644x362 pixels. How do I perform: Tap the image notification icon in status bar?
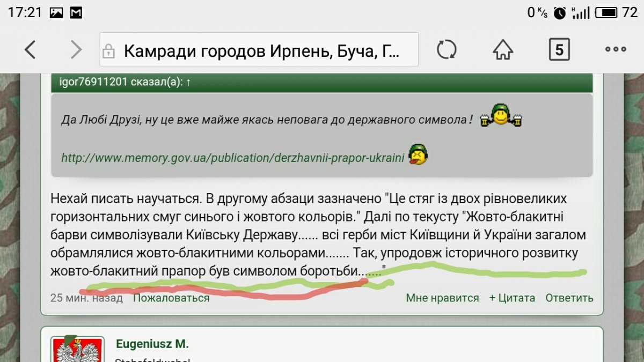click(x=56, y=13)
